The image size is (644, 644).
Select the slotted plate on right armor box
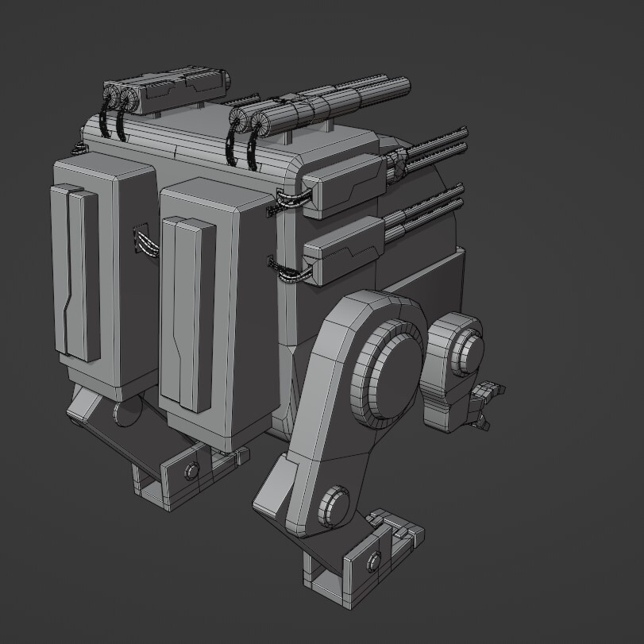click(x=187, y=313)
